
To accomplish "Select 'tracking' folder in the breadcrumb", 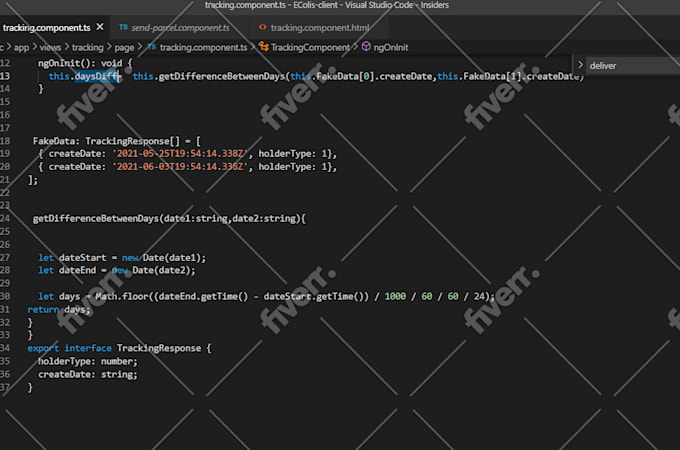I will click(x=88, y=47).
